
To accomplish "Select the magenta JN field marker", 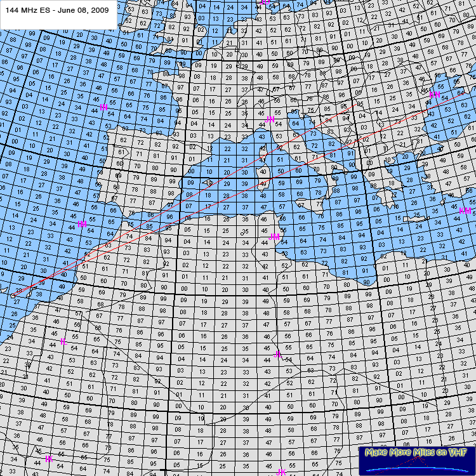I will [270, 119].
